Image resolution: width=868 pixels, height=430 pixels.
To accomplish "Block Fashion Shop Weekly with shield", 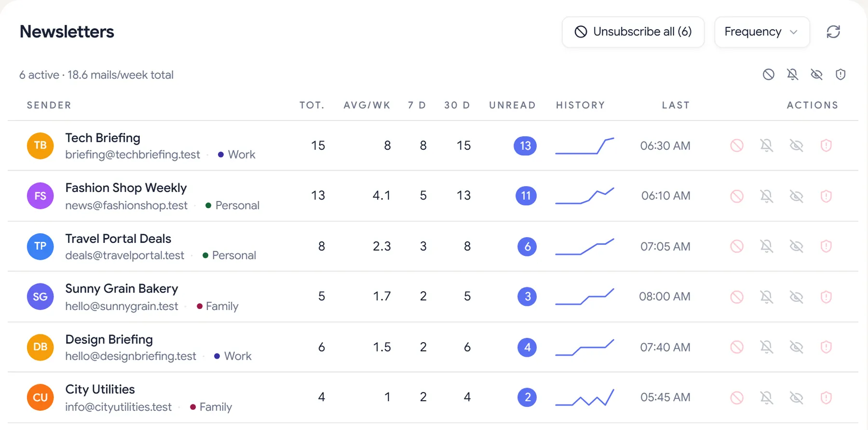I will 826,196.
